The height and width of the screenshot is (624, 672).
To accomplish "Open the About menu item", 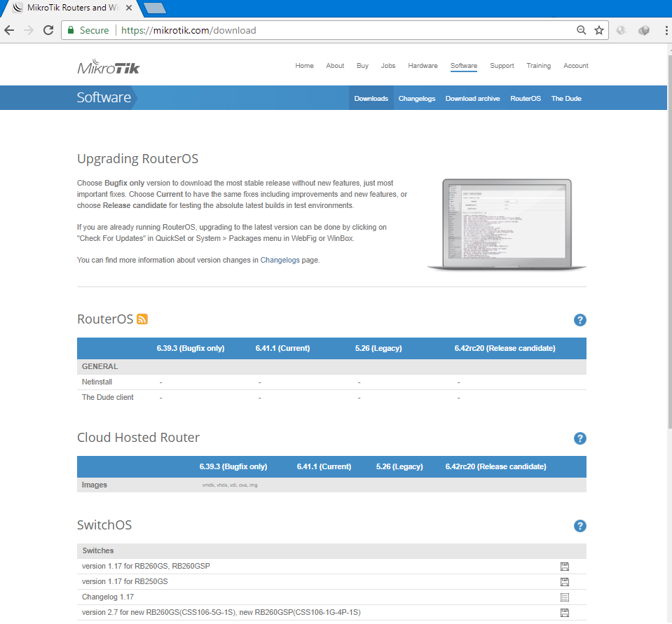I will click(335, 66).
